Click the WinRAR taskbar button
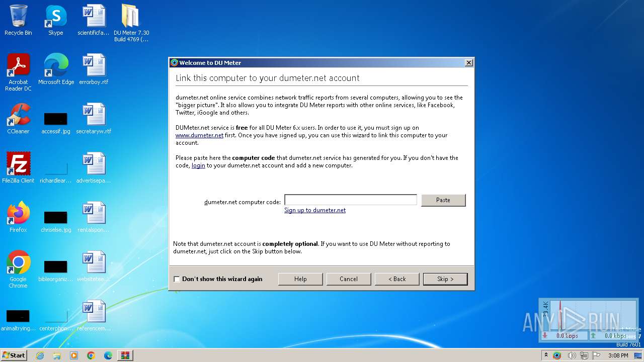Viewport: 644px width, 362px height. pyautogui.click(x=125, y=355)
